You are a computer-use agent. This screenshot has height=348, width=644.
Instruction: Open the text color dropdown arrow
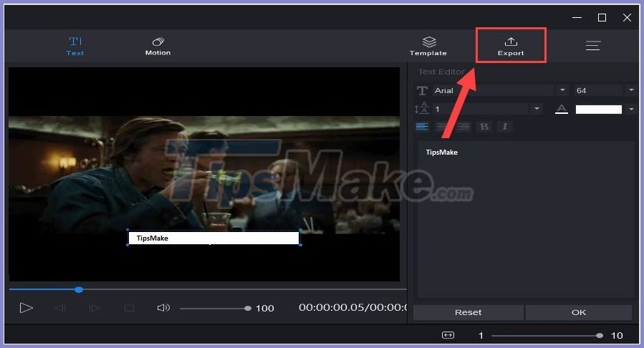point(631,109)
